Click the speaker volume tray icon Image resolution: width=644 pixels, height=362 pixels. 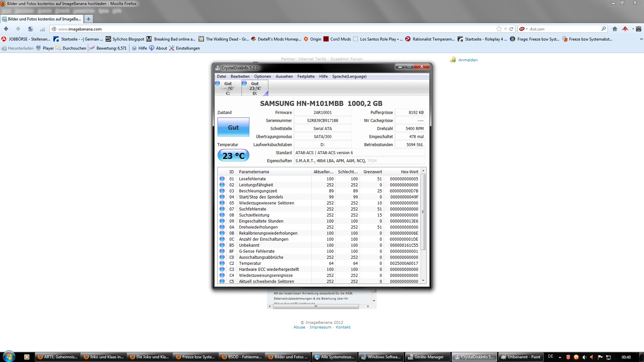pyautogui.click(x=584, y=357)
